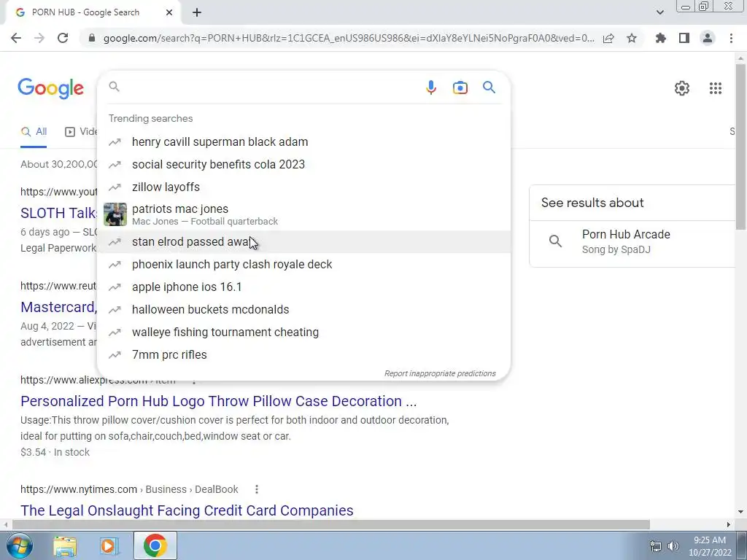Pick 'stan elrod passed away' suggestion
The image size is (747, 560).
[x=303, y=242]
